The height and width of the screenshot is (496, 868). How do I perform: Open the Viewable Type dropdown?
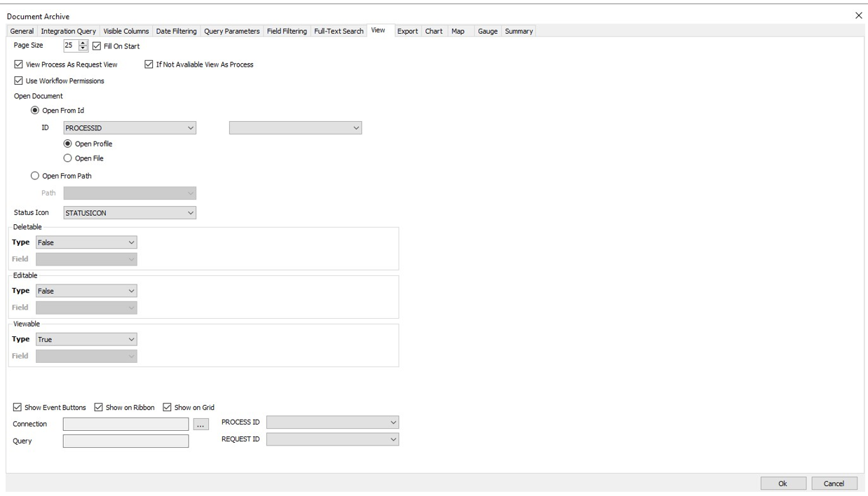[x=86, y=339]
